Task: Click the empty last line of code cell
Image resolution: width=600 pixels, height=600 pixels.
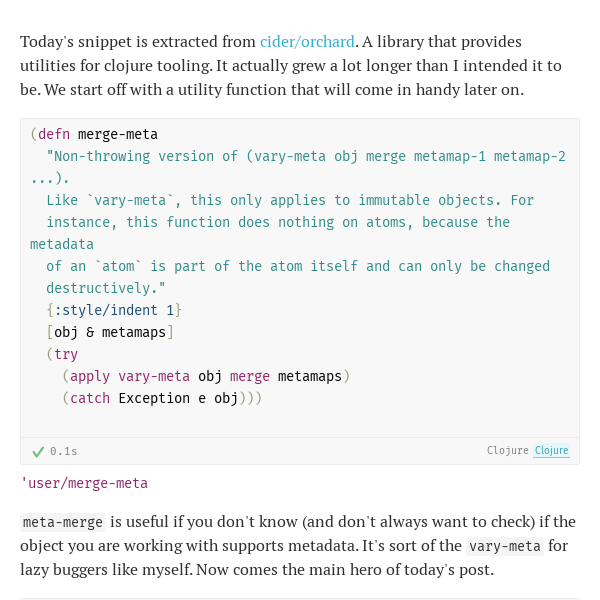Action: click(300, 421)
